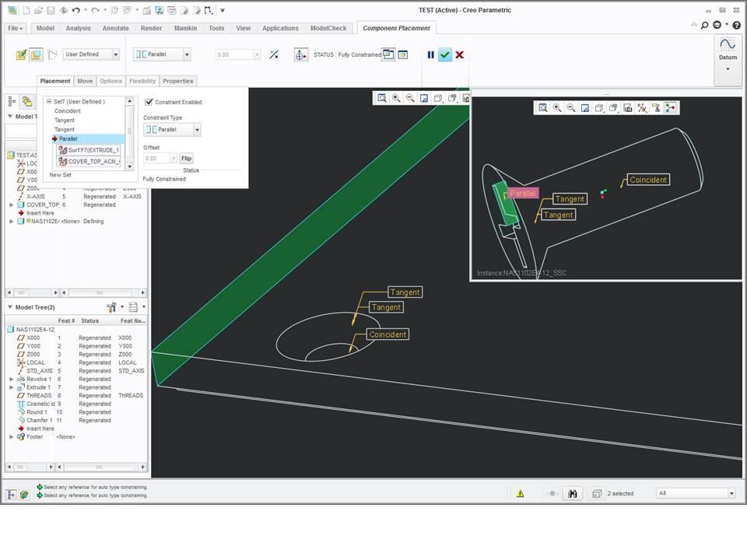Collapse the Set7 (User Defined) node

[48, 101]
